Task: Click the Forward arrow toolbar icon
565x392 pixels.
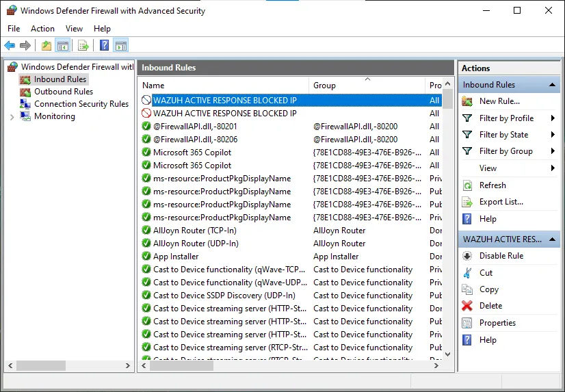Action: [x=25, y=45]
